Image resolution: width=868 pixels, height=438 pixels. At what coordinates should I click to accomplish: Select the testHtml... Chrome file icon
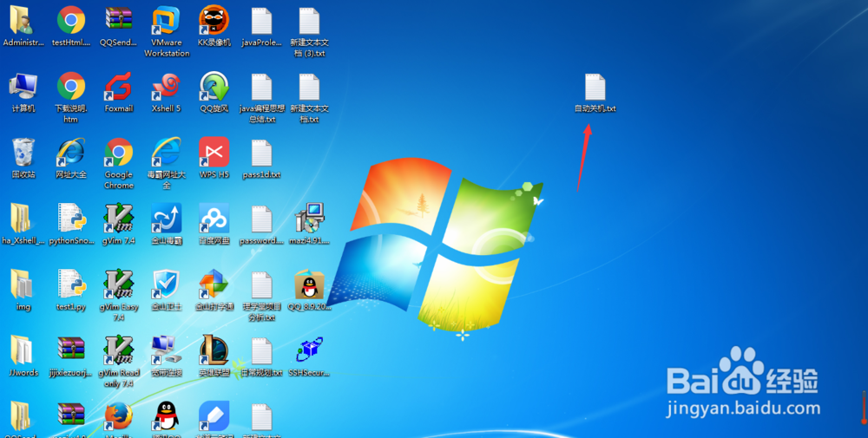tap(71, 27)
